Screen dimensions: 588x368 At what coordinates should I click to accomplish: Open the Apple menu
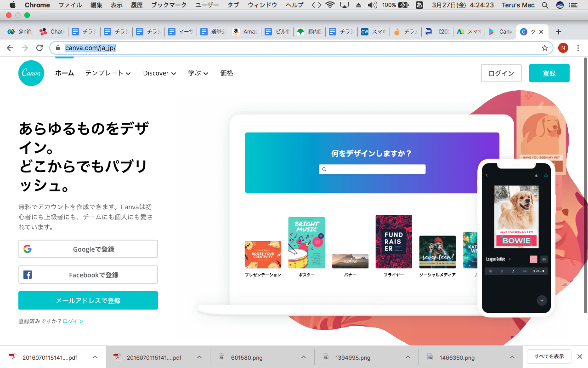coord(12,5)
